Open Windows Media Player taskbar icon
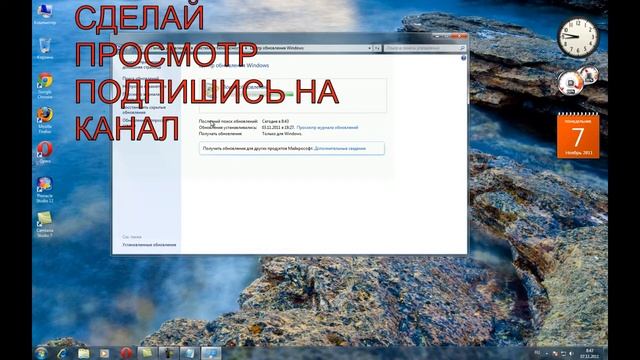 [x=104, y=353]
